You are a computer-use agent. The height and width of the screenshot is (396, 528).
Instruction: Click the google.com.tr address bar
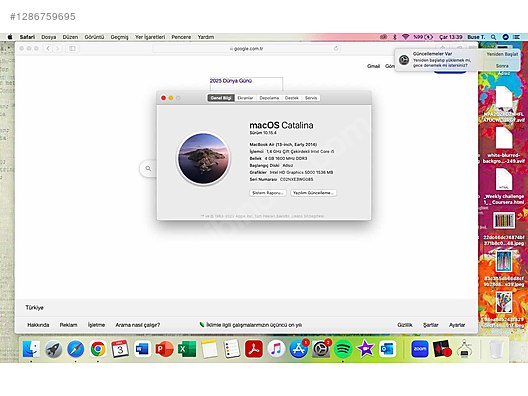[x=246, y=48]
